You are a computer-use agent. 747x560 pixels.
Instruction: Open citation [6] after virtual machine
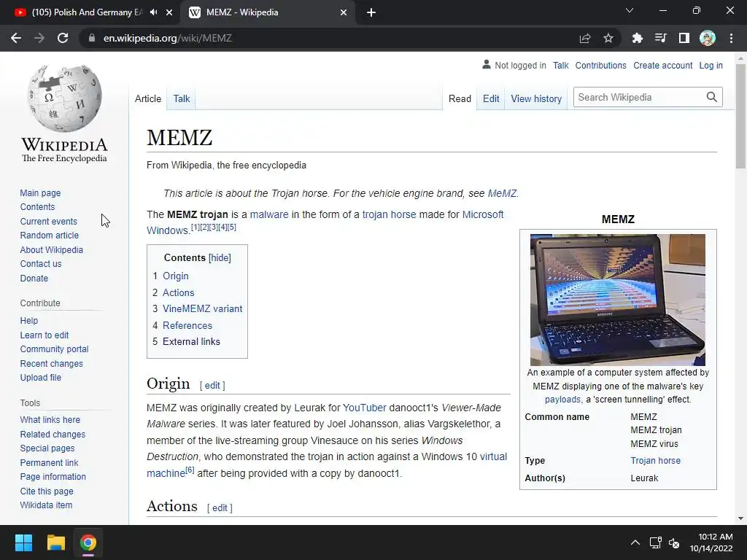coord(190,470)
